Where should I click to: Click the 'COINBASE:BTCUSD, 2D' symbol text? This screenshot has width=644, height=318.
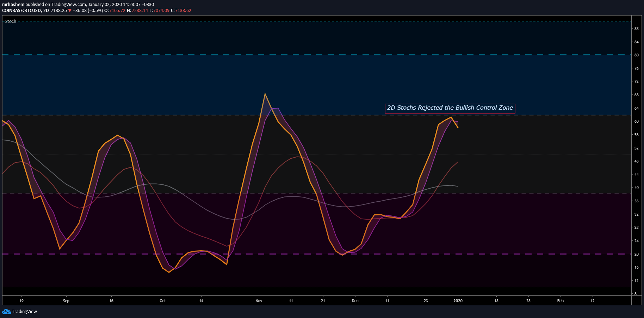point(25,11)
